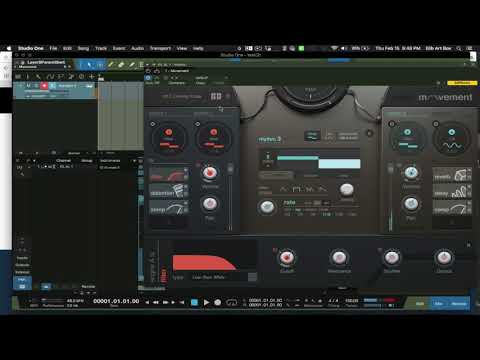This screenshot has height=360, width=480.
Task: Click the Stop button in transport
Action: [194, 302]
